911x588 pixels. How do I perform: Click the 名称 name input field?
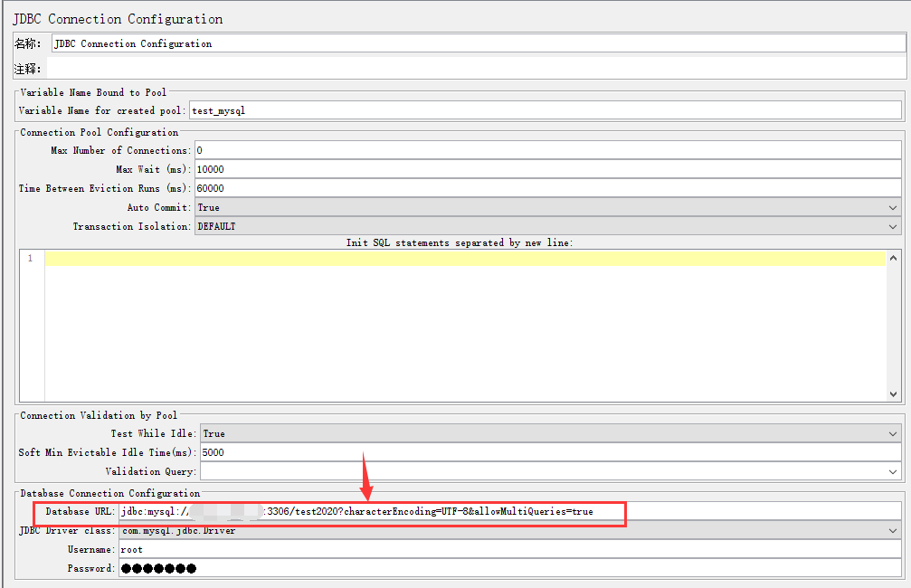point(475,43)
